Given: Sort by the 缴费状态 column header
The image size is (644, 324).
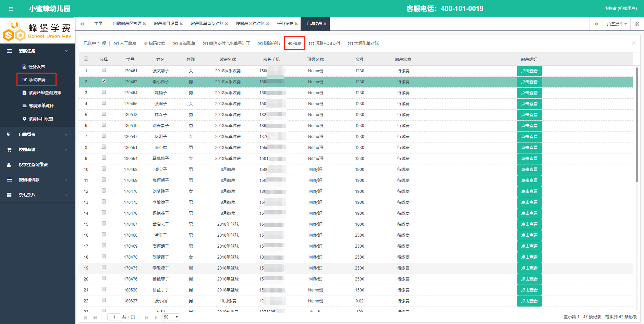Looking at the screenshot, I should [403, 60].
